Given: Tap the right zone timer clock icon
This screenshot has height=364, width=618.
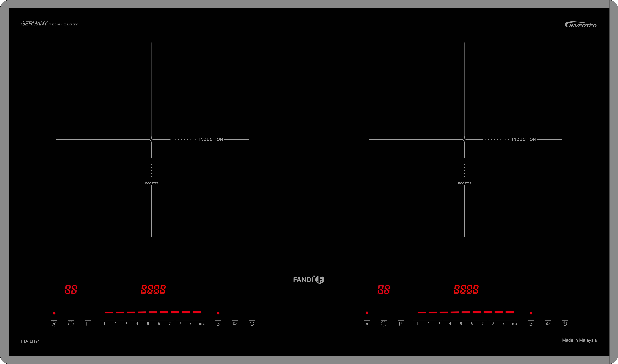Looking at the screenshot, I should tap(384, 324).
